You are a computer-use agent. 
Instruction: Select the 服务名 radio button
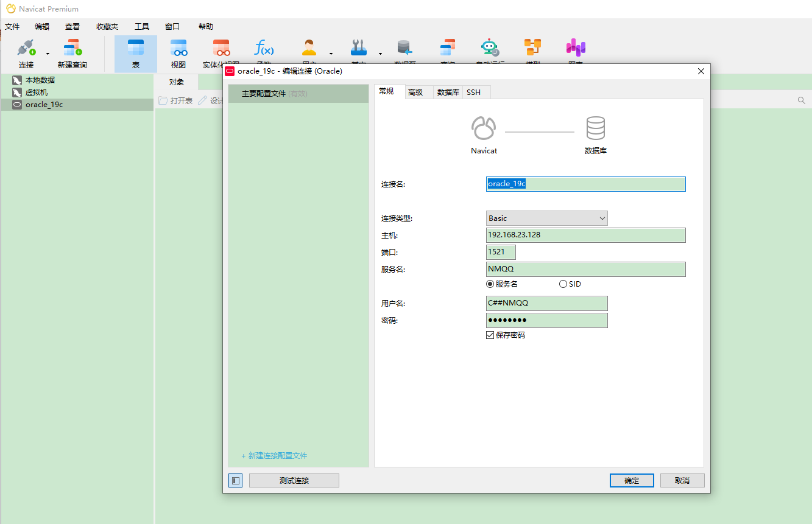click(x=490, y=284)
